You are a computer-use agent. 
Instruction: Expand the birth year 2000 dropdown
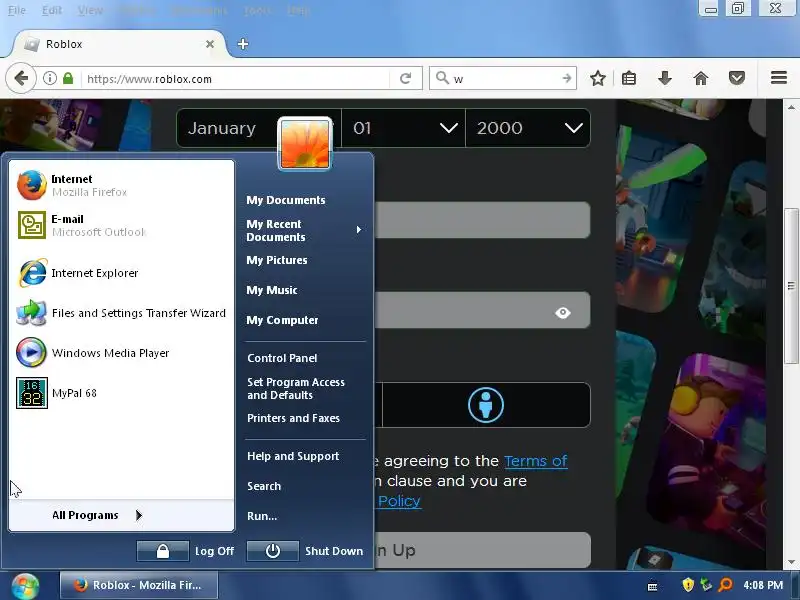(528, 128)
